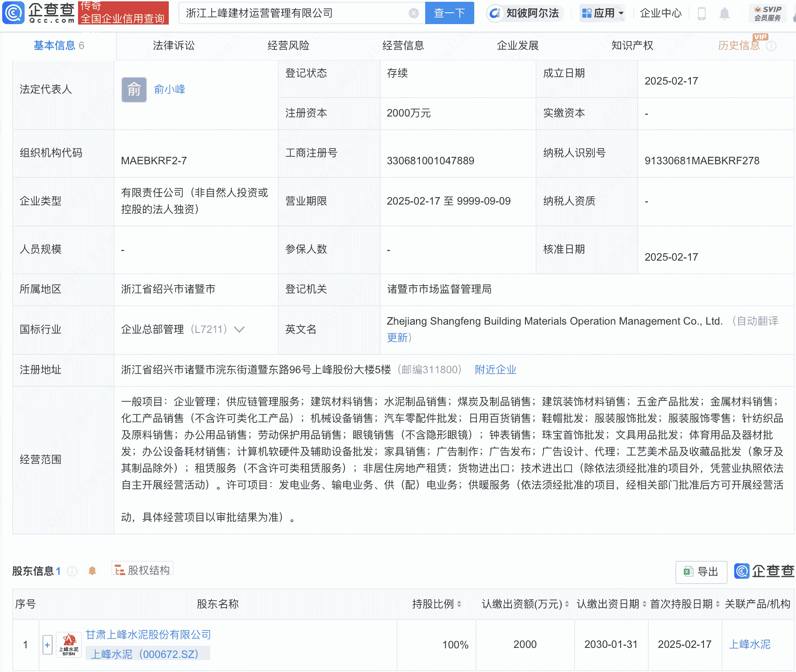Click the 查一下 search button
796x672 pixels.
pyautogui.click(x=449, y=13)
